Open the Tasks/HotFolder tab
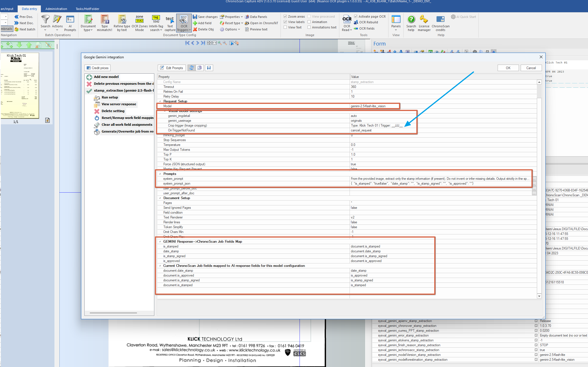Viewport: 588px width, 367px height. pos(87,9)
